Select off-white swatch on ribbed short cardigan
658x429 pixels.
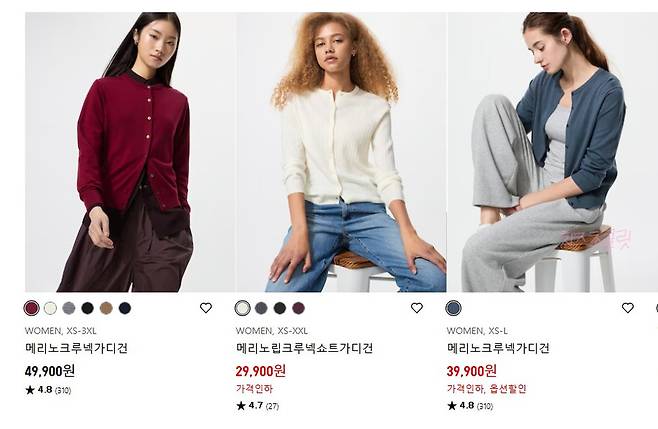pyautogui.click(x=243, y=308)
